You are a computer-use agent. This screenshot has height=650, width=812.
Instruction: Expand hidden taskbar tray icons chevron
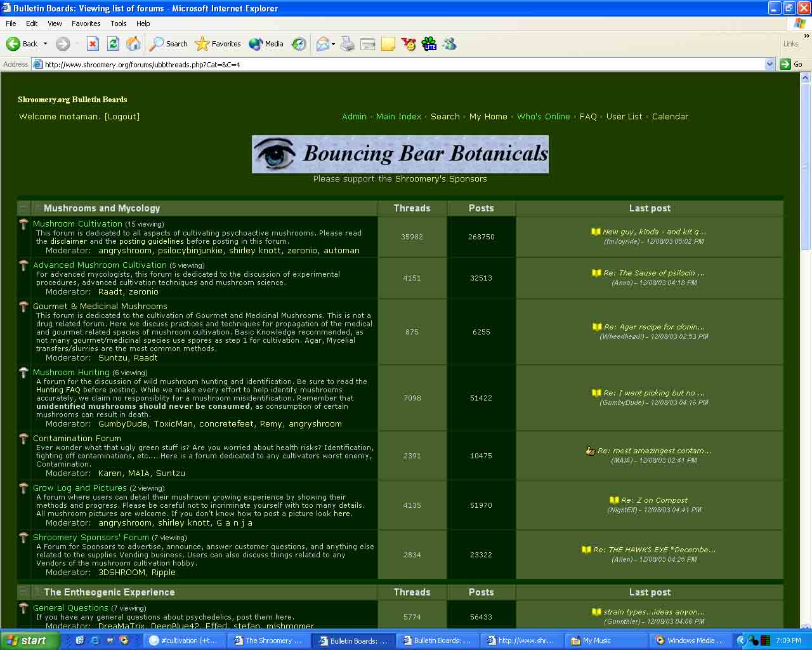[741, 640]
